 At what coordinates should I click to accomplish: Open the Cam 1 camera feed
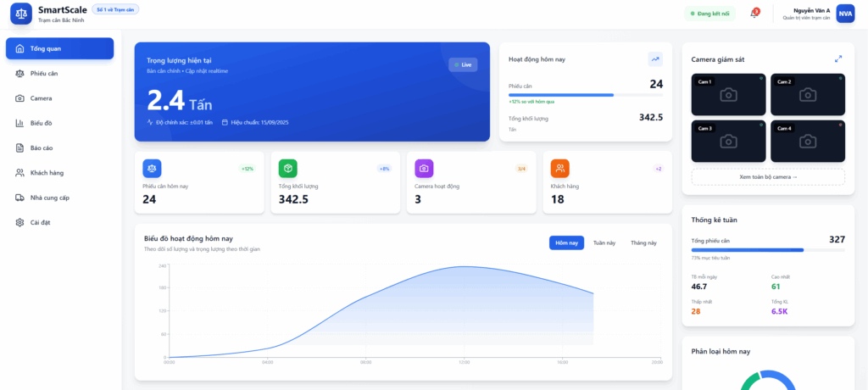728,95
